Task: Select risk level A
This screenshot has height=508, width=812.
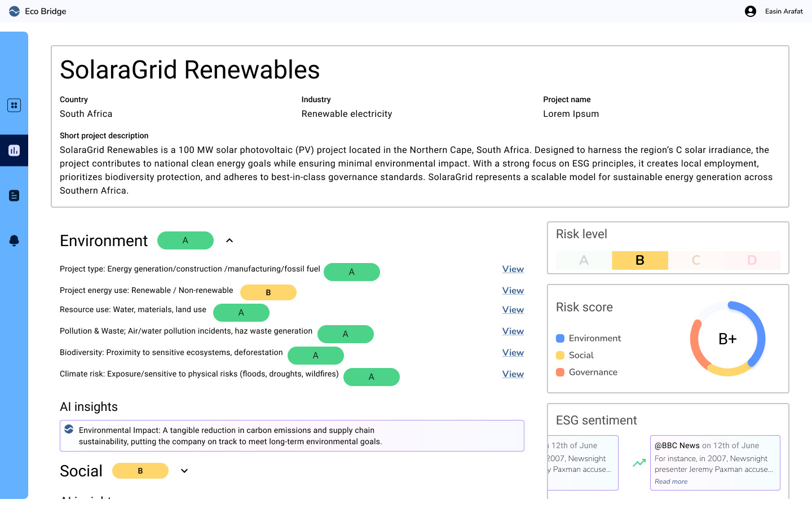Action: pyautogui.click(x=584, y=260)
